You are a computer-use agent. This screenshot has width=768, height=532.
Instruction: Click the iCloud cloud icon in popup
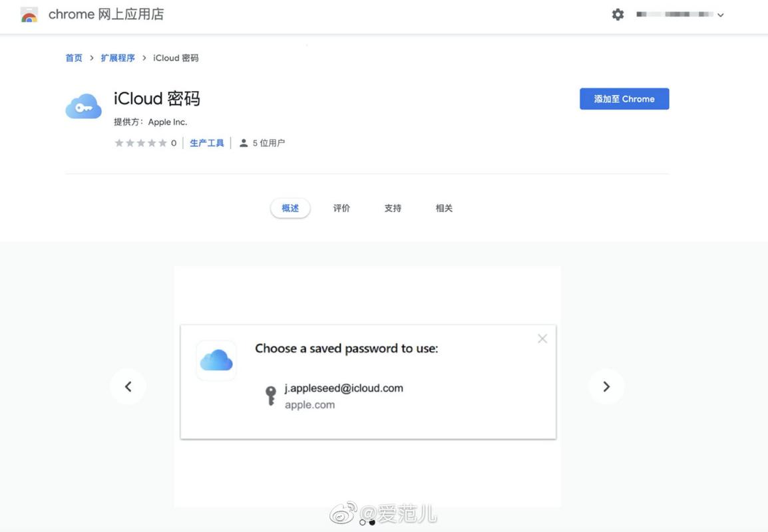coord(216,360)
